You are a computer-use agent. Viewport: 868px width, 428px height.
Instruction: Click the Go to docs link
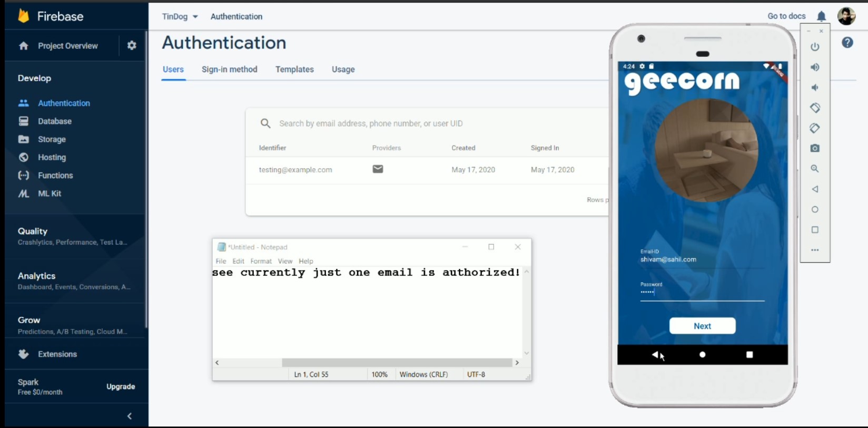click(x=786, y=16)
